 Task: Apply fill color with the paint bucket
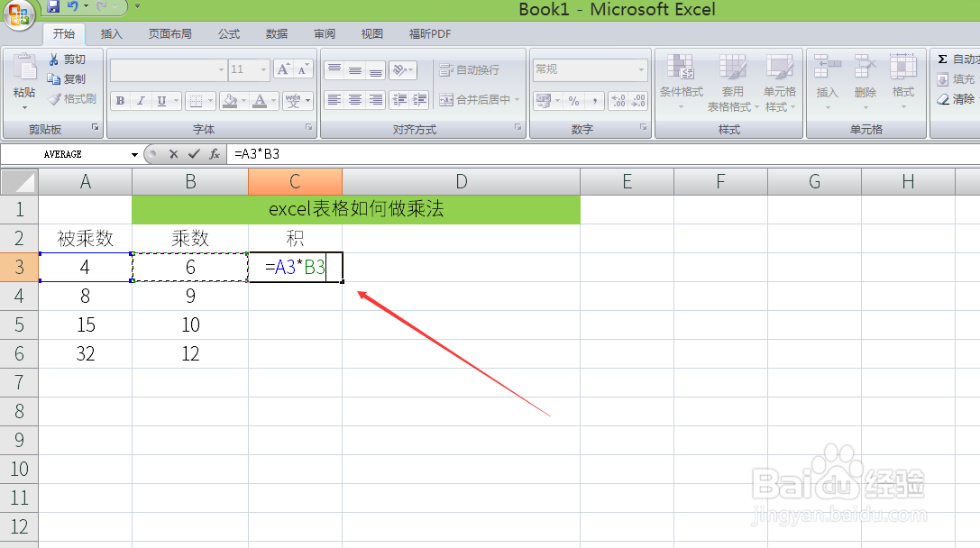coord(230,100)
